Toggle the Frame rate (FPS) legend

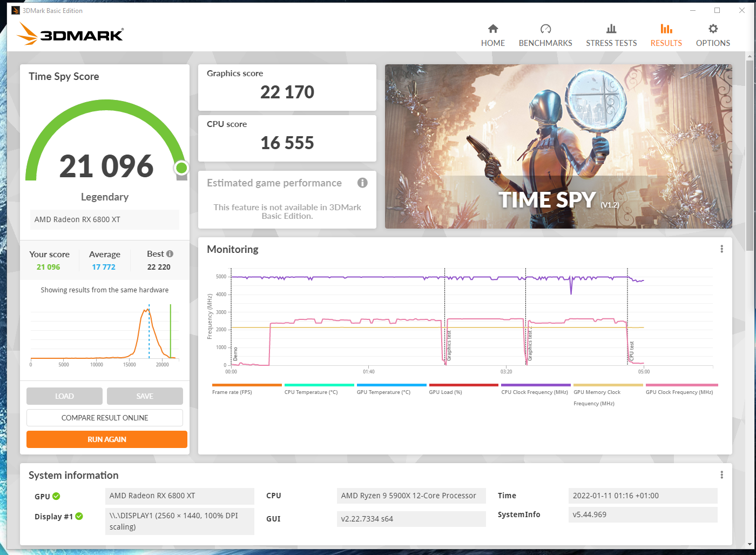[x=247, y=390]
